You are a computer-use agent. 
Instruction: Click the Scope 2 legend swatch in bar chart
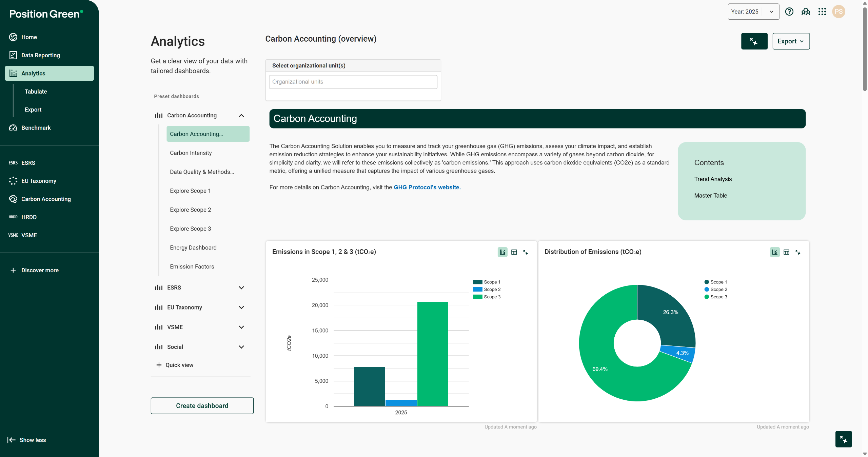(478, 290)
